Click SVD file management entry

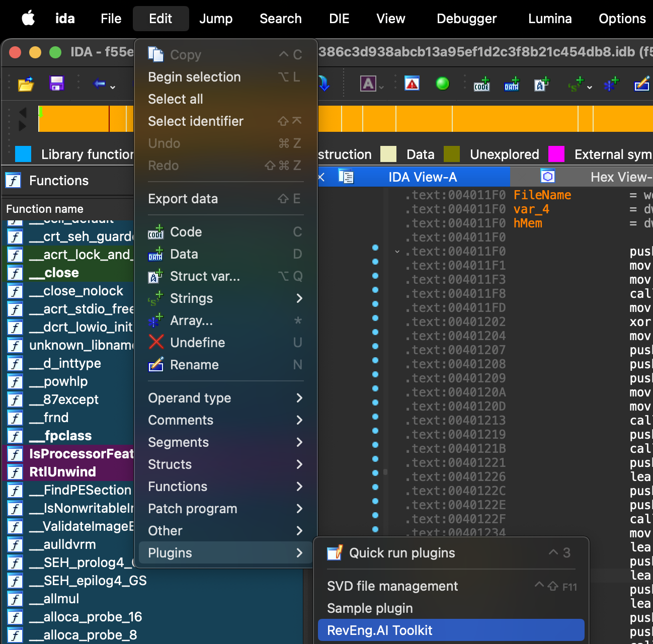click(x=451, y=586)
